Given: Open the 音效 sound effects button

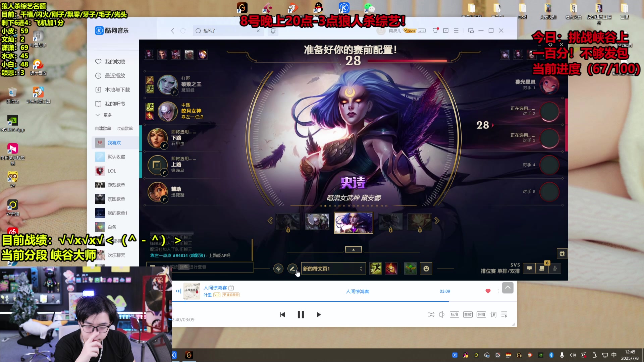Looking at the screenshot, I should (468, 314).
